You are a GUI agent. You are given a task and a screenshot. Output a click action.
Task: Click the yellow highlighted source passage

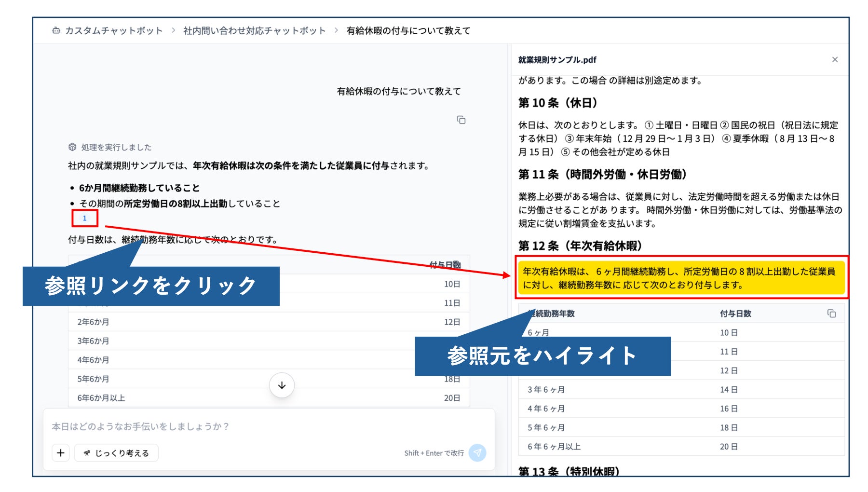coord(681,278)
